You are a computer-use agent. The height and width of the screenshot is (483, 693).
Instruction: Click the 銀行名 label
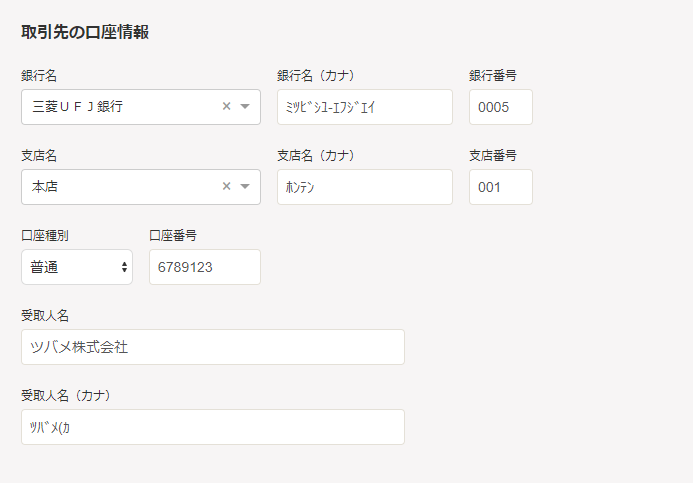pos(39,76)
